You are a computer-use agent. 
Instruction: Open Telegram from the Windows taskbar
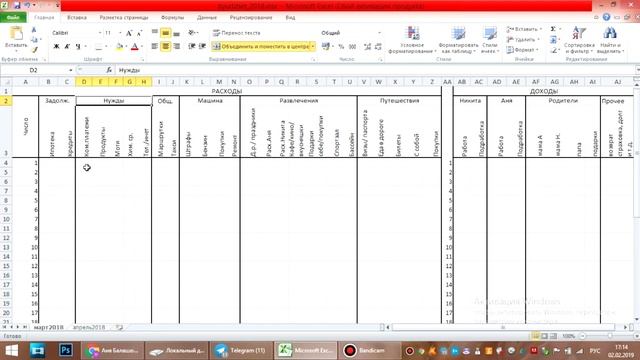point(241,351)
